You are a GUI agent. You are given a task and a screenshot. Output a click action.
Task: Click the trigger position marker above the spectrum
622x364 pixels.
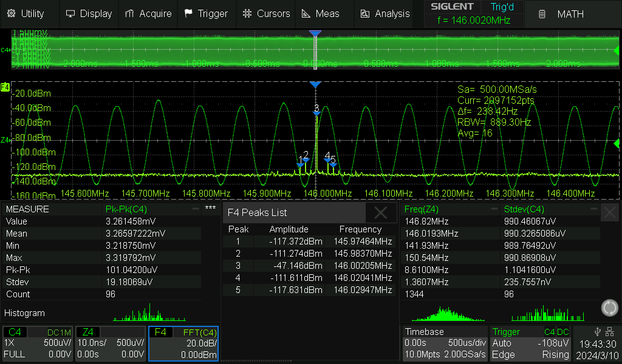point(315,84)
